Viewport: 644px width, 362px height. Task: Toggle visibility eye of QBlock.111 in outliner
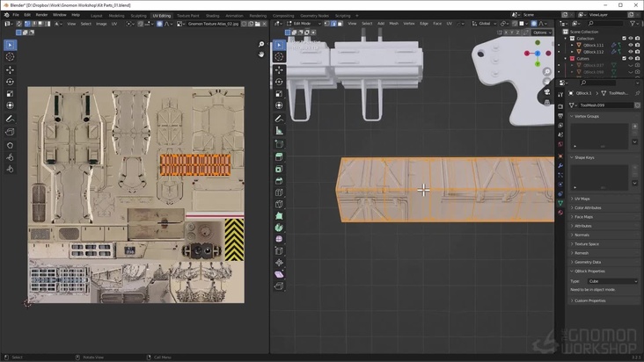click(x=631, y=45)
